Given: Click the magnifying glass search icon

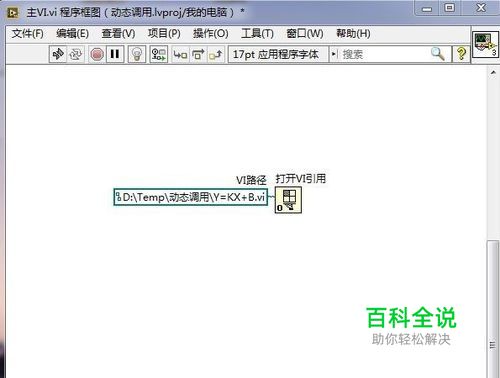Looking at the screenshot, I should click(438, 54).
